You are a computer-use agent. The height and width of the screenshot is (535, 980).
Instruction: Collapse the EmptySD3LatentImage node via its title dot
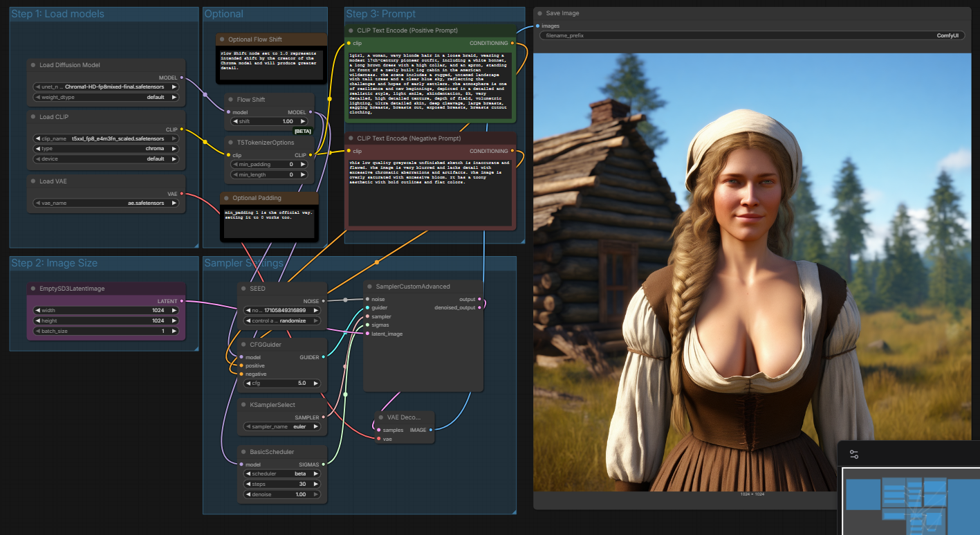coord(33,289)
